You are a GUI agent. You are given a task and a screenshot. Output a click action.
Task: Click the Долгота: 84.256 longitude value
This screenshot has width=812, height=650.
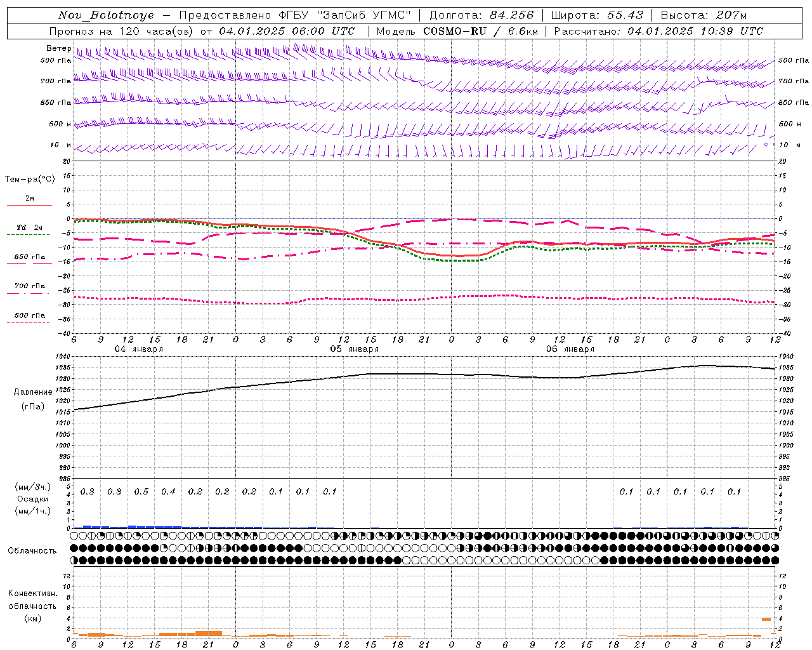pos(481,15)
